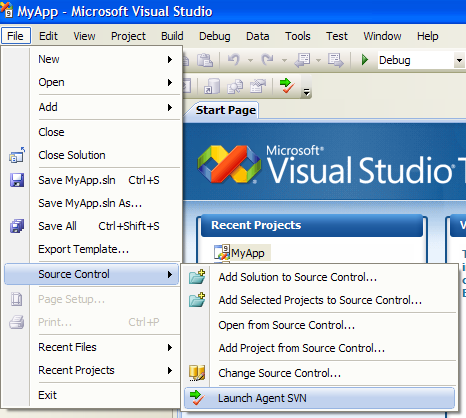The height and width of the screenshot is (418, 466).
Task: Choose Open from Source Control...
Action: coord(319,325)
